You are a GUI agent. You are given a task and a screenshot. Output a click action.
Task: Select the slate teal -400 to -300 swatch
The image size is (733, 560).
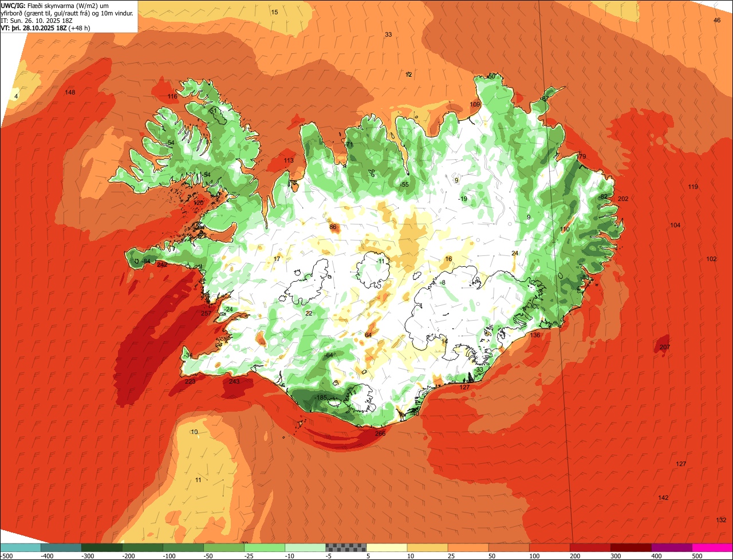pos(61,547)
